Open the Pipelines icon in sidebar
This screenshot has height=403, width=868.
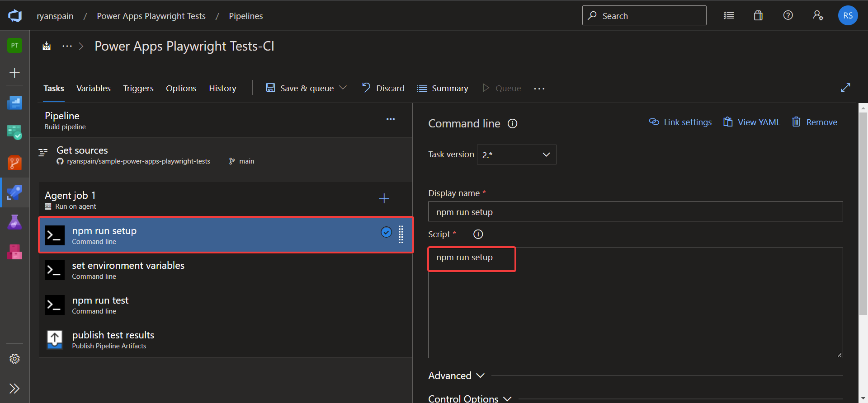(x=14, y=192)
